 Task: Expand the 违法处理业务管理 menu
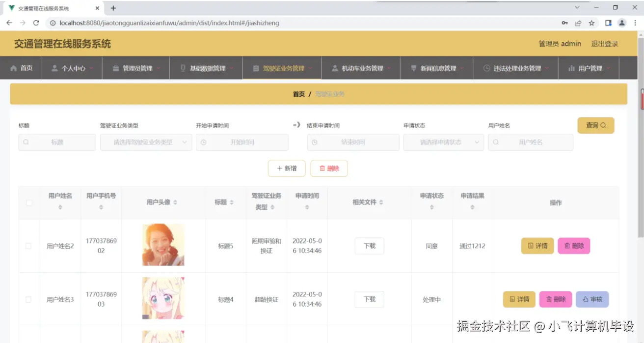[516, 68]
